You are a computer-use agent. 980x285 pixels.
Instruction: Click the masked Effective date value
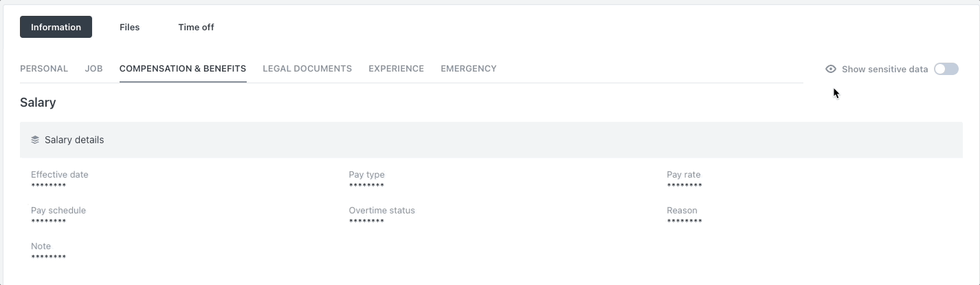click(48, 186)
